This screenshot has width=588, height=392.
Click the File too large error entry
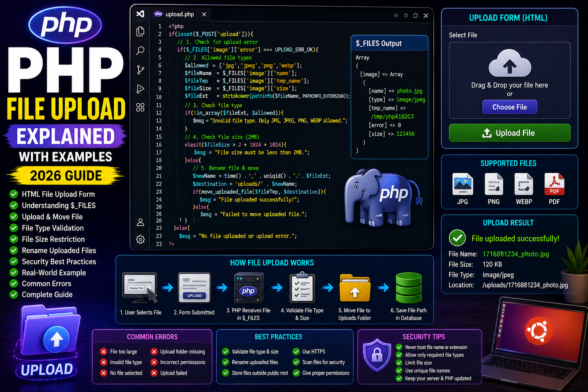coord(119,351)
